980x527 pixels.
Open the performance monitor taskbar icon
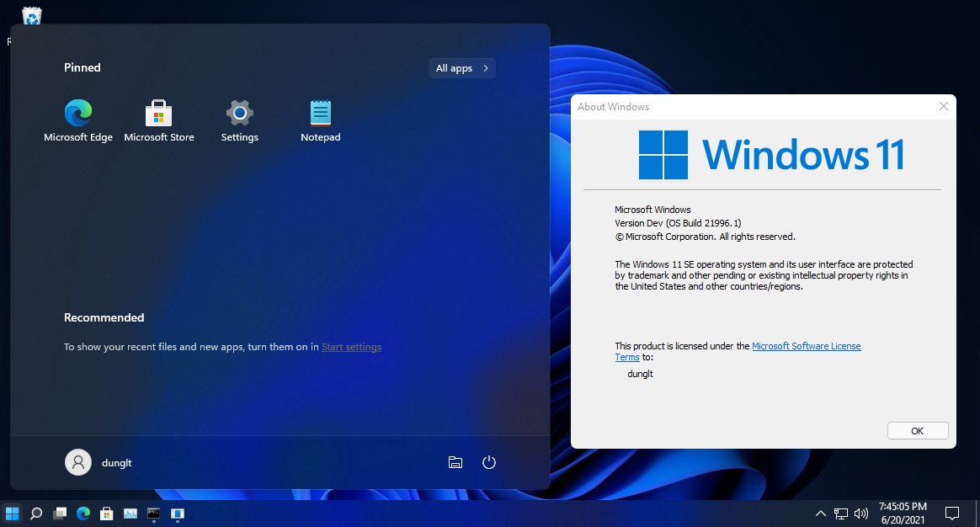pos(130,514)
